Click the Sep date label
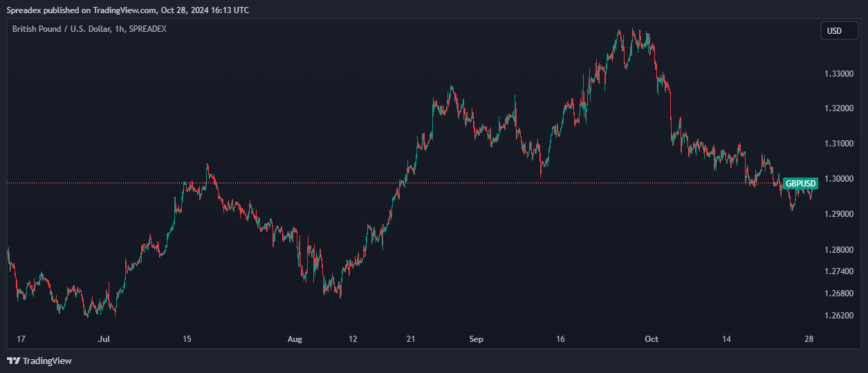This screenshot has width=868, height=373. click(x=476, y=339)
